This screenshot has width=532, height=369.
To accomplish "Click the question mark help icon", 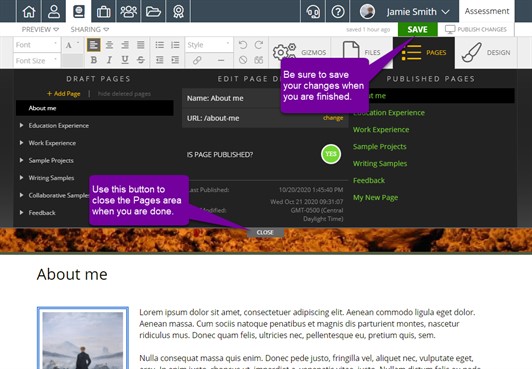I will tap(338, 12).
